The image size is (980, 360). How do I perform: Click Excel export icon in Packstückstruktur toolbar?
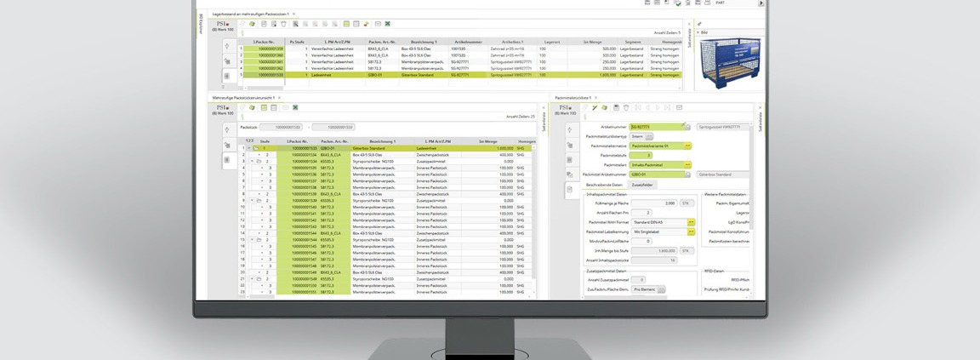point(295,108)
